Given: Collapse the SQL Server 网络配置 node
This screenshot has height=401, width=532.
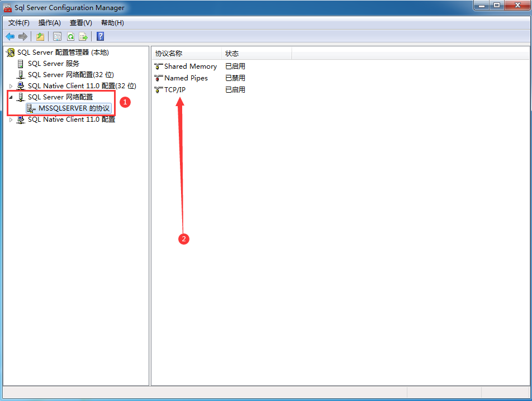Looking at the screenshot, I should pos(11,97).
